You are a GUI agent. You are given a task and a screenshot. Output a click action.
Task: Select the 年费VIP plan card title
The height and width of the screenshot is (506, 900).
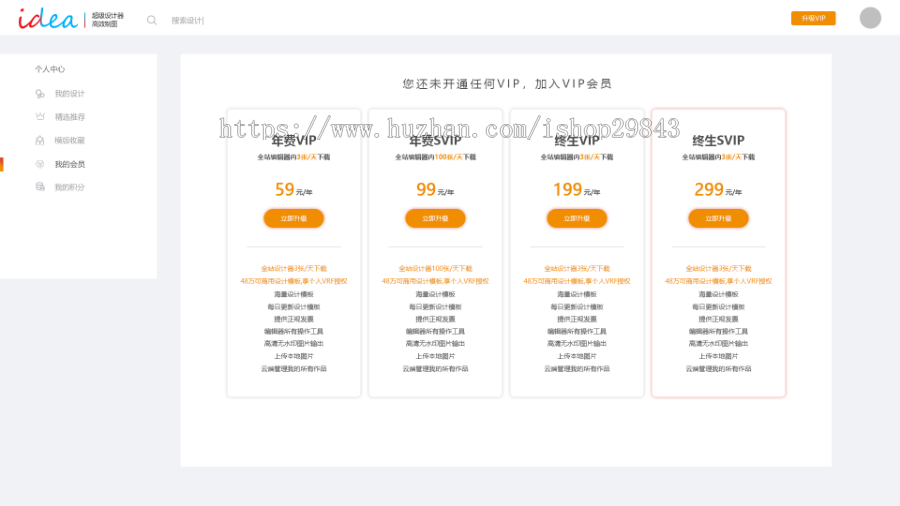pyautogui.click(x=294, y=141)
